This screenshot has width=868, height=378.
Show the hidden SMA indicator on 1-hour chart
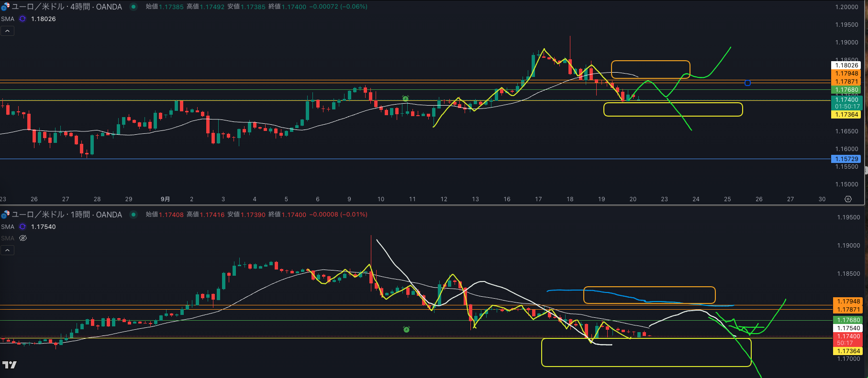[22, 238]
